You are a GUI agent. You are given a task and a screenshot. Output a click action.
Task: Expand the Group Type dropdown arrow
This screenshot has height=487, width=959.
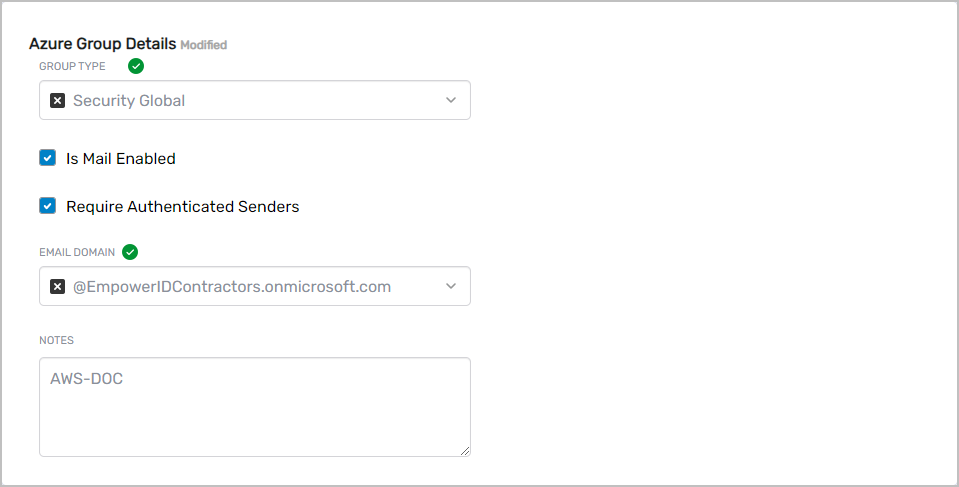coord(451,101)
